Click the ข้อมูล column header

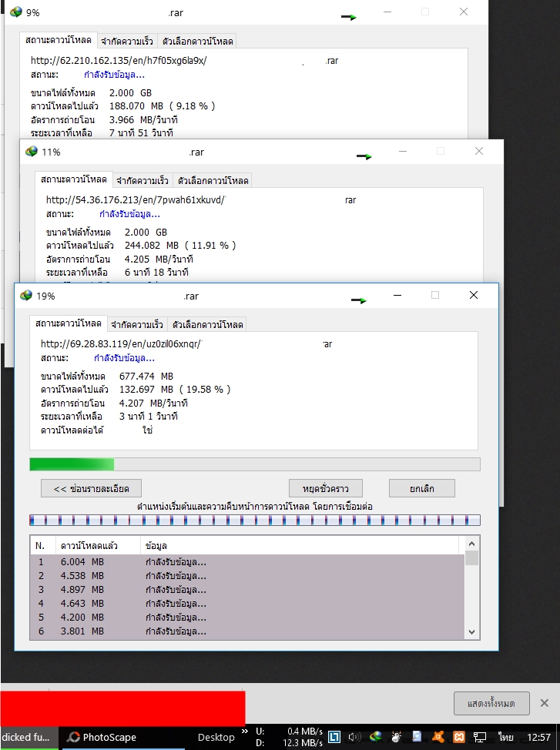(299, 546)
